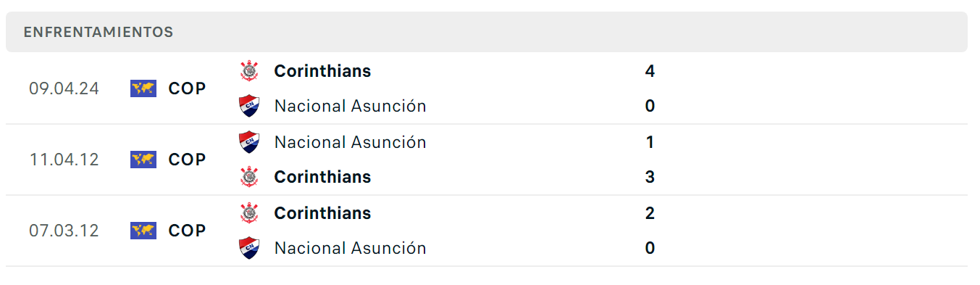Open COP competition link for 09.04.24
The height and width of the screenshot is (285, 980).
pyautogui.click(x=187, y=88)
